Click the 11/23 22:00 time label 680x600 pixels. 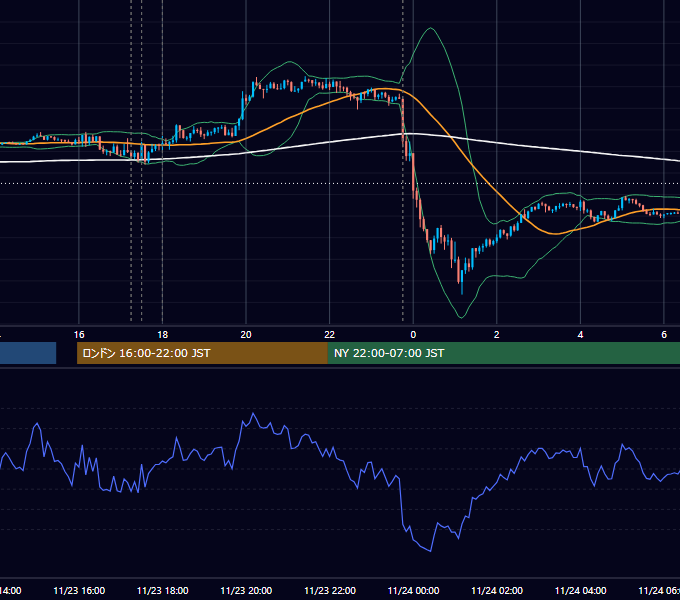click(330, 590)
